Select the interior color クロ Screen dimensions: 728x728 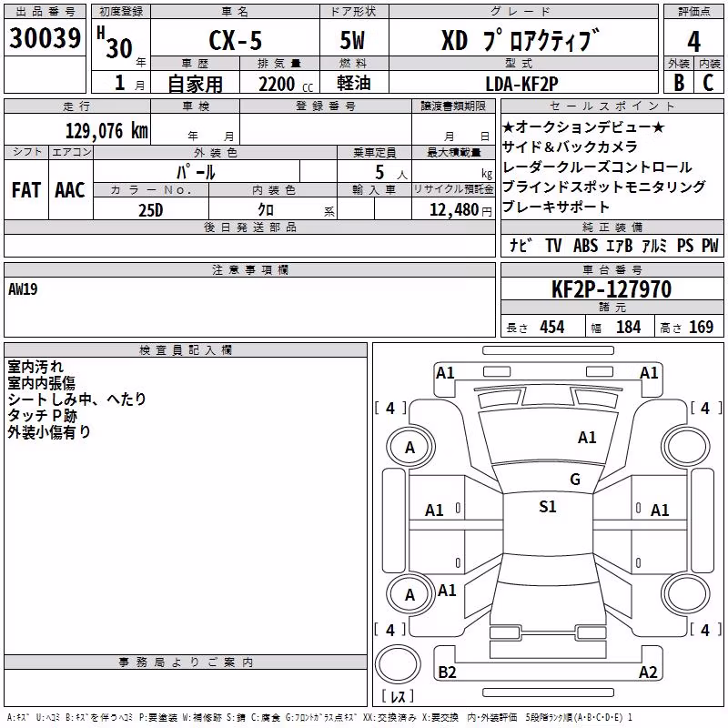[266, 210]
